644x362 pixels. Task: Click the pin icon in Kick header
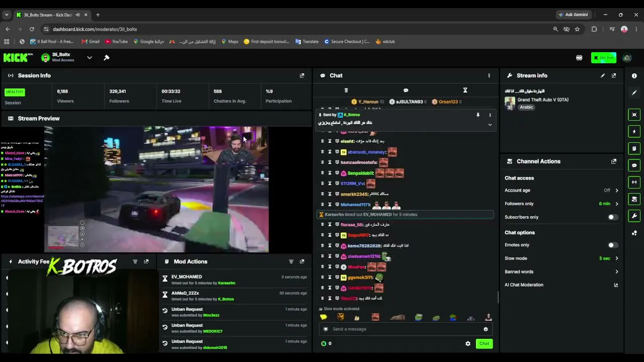(107, 58)
